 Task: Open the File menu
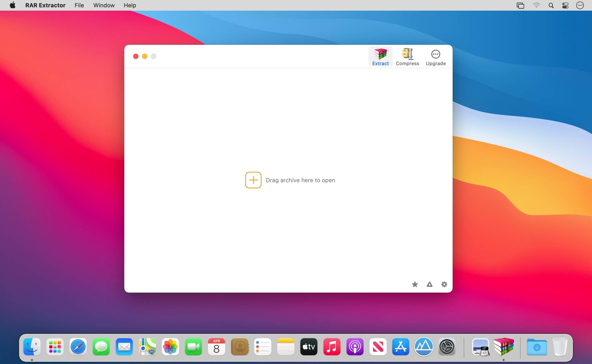79,5
